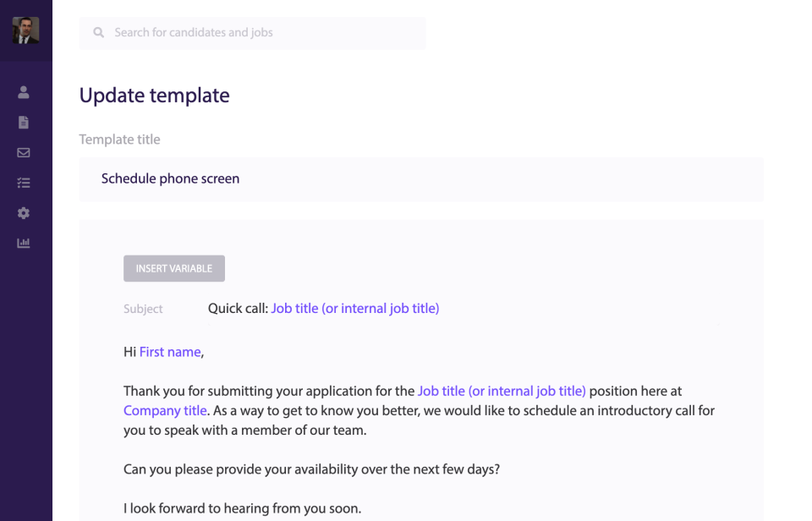Open your profile picture menu

click(25, 31)
